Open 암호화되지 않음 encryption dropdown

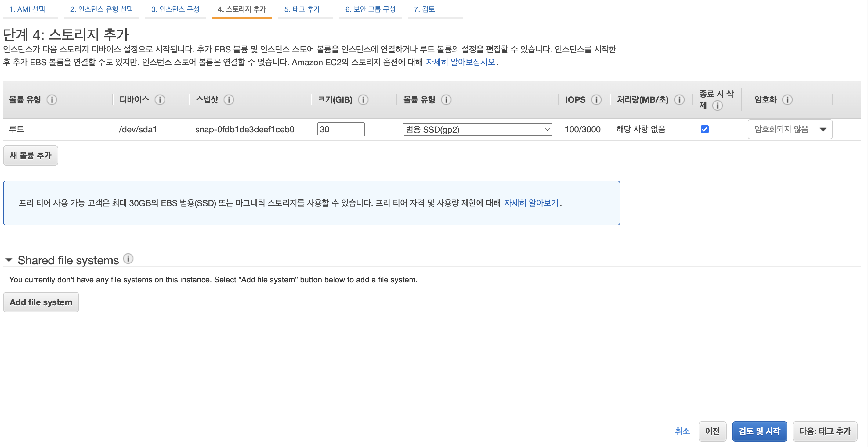[x=790, y=129]
